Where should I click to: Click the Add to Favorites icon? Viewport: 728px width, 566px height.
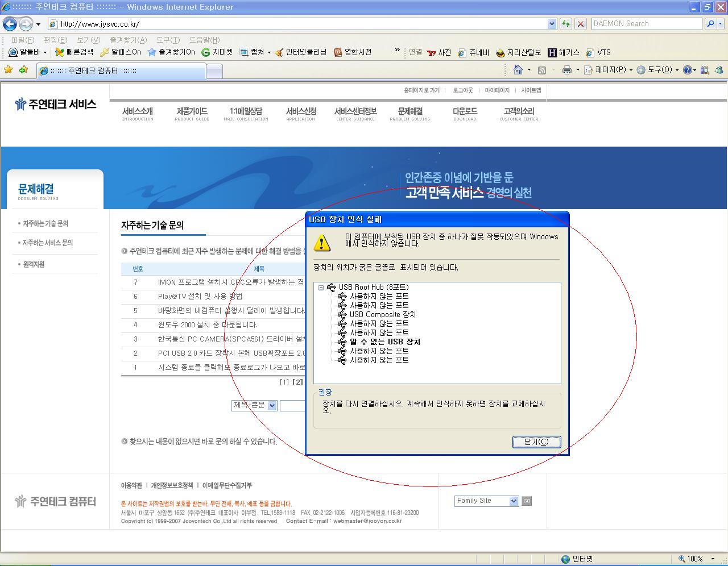click(x=23, y=70)
